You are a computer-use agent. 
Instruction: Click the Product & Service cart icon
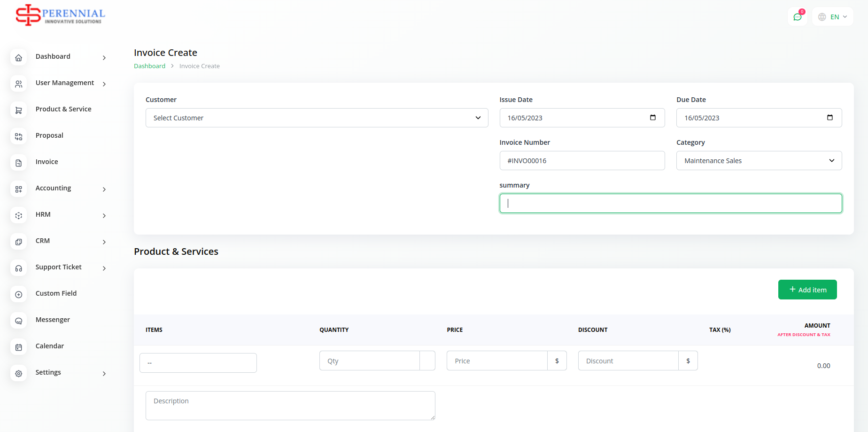point(19,110)
